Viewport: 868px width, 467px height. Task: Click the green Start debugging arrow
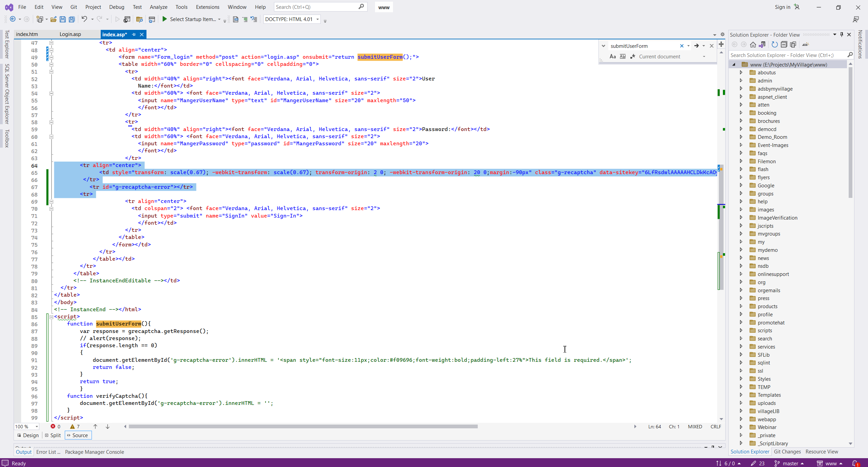[164, 19]
